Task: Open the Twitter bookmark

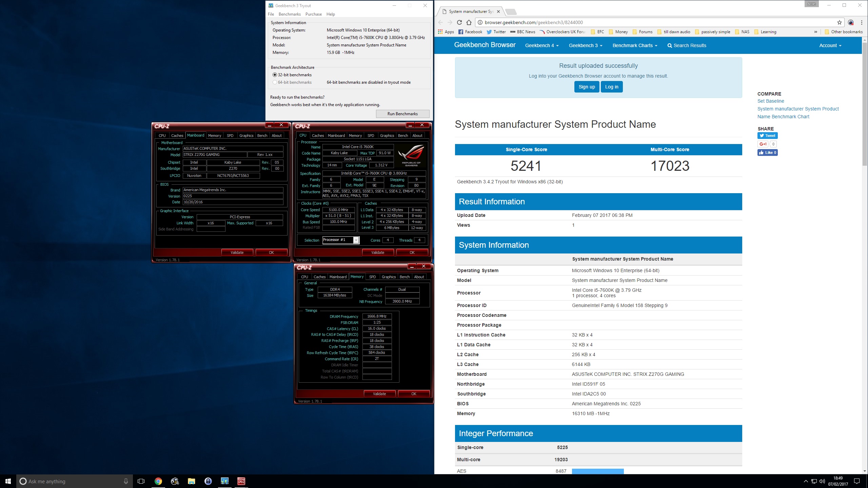Action: coord(496,32)
